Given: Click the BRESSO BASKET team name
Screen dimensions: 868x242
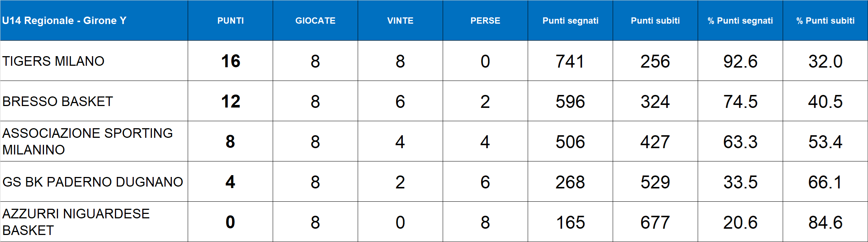Looking at the screenshot, I should coord(58,101).
